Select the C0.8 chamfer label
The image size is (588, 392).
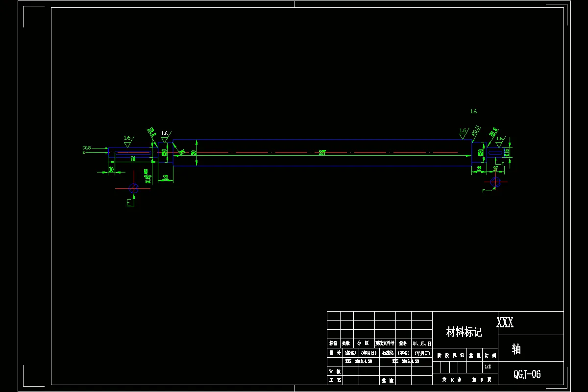pyautogui.click(x=87, y=147)
